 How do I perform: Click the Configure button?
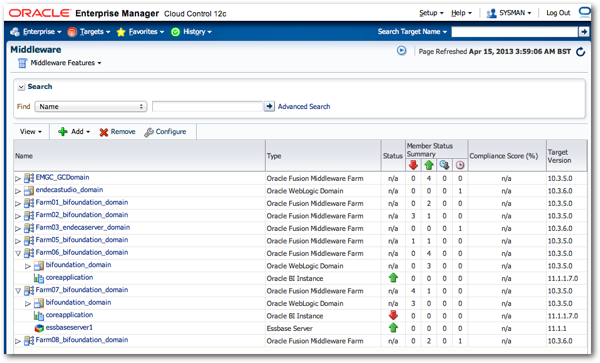click(x=165, y=132)
